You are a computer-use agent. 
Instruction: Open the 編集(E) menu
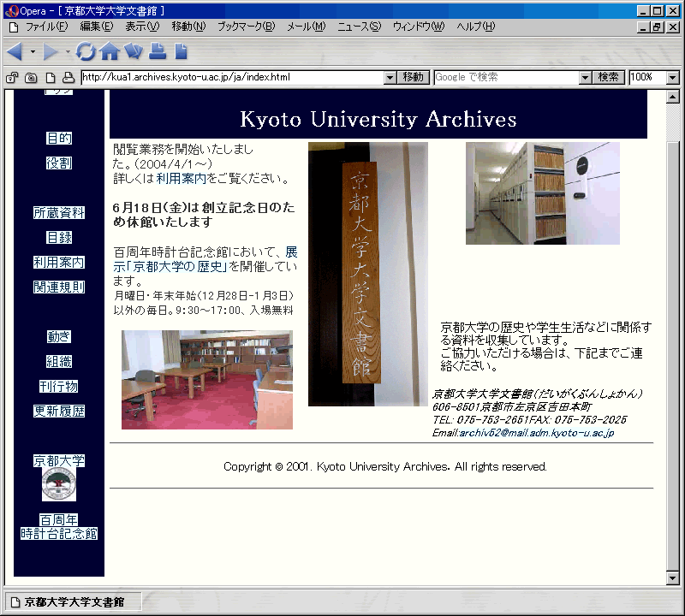point(97,27)
